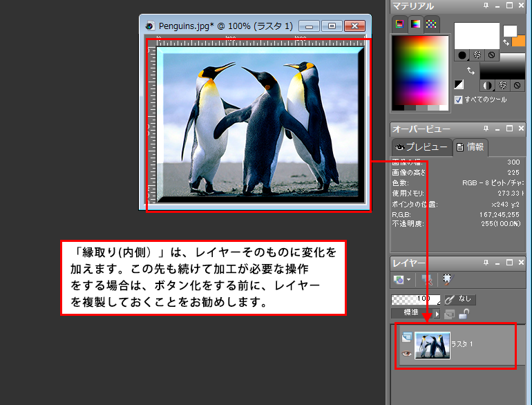532x405 pixels.
Task: Click the ポインタの位置 label
Action: pos(415,205)
